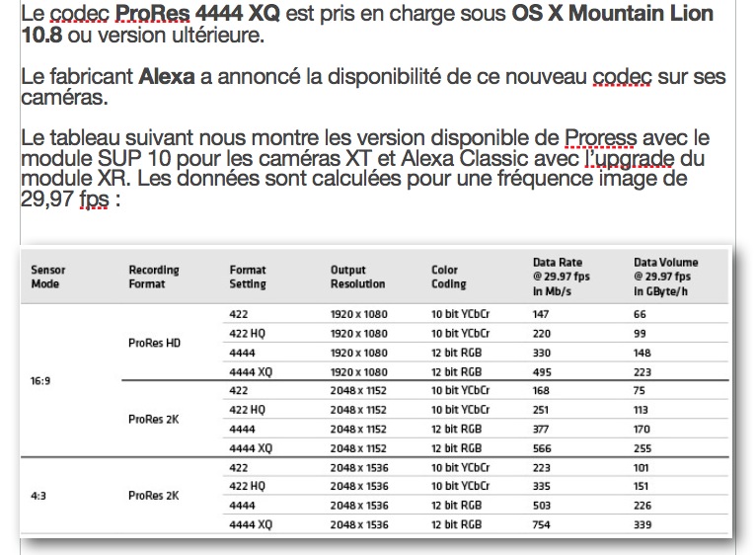Click the data rate value "754"

tap(541, 524)
